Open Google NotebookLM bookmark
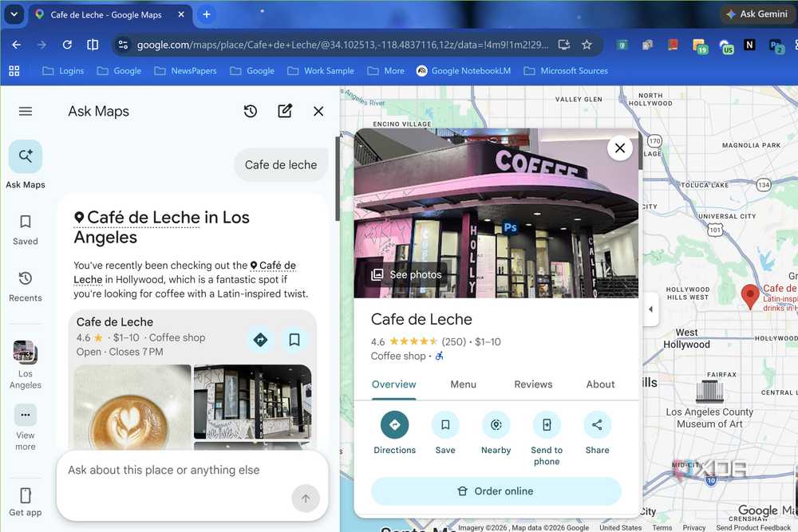Viewport: 798px width, 532px height. (464, 71)
